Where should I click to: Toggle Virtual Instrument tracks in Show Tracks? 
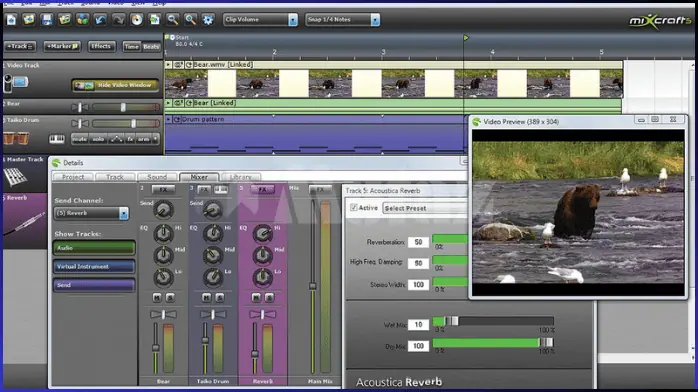coord(94,267)
